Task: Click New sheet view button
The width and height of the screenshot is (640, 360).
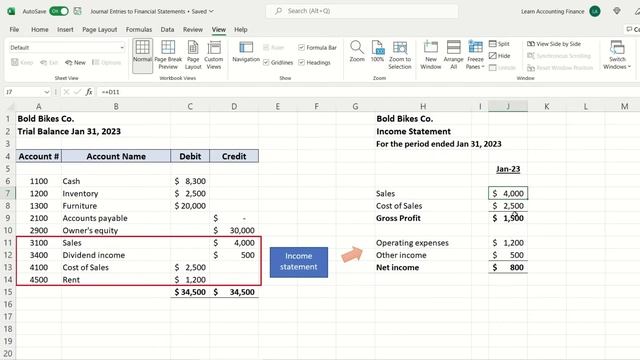Action: pyautogui.click(x=76, y=62)
